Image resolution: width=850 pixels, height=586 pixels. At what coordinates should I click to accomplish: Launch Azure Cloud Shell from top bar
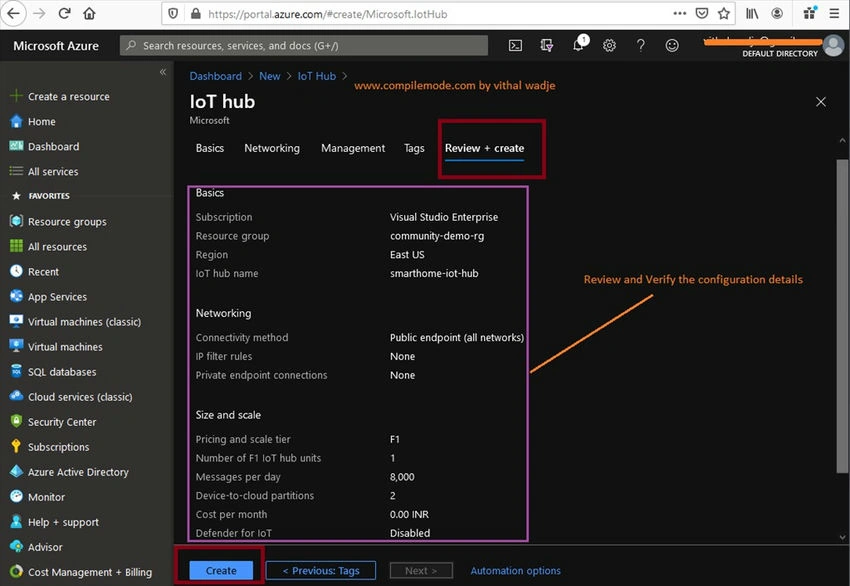[x=516, y=46]
